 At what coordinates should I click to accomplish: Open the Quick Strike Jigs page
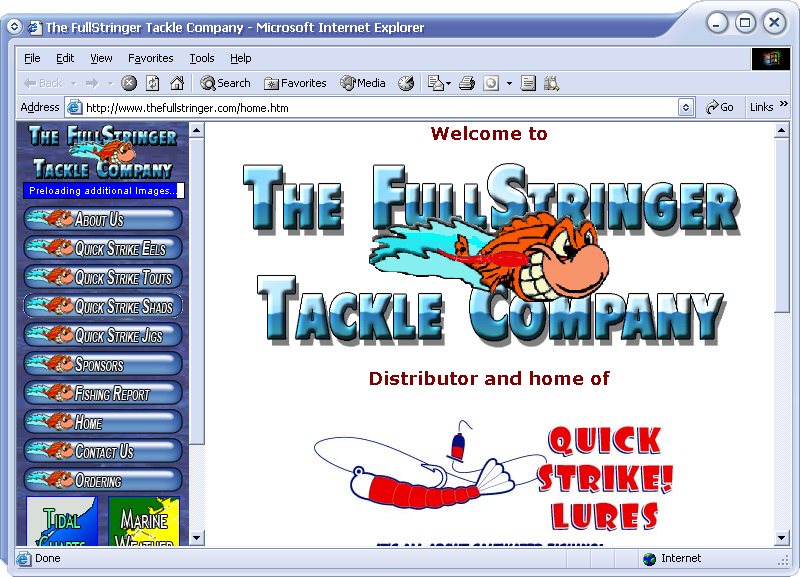[x=103, y=335]
